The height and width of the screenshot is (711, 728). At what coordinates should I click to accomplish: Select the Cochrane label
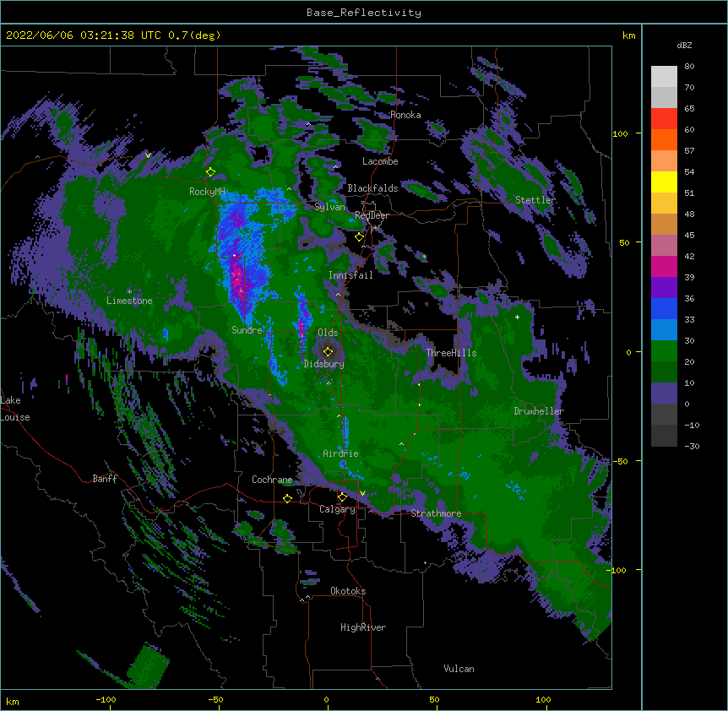pyautogui.click(x=272, y=480)
